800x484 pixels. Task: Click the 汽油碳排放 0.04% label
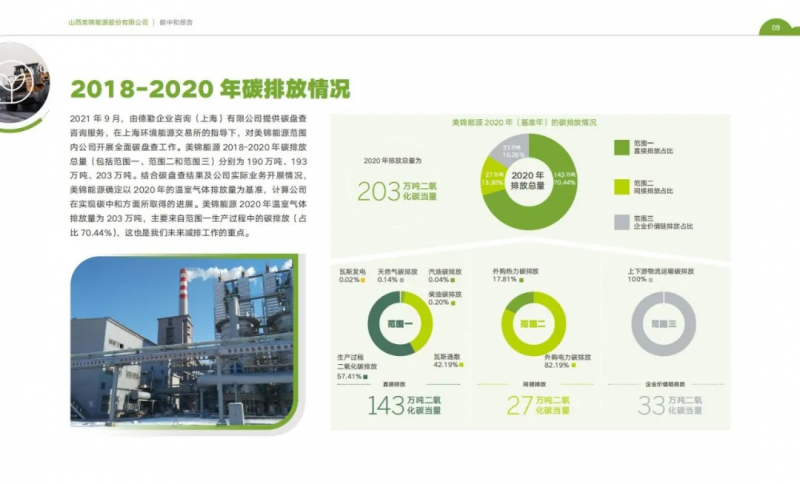pos(445,276)
